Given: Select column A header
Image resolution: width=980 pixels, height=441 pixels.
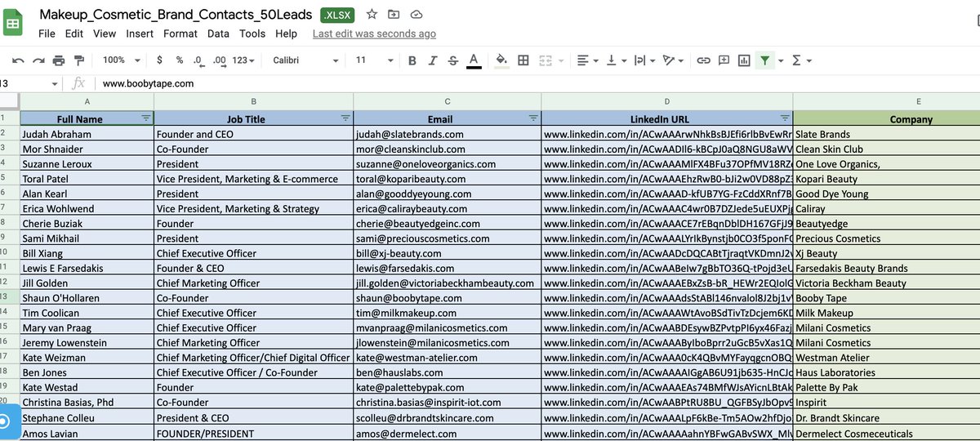Looking at the screenshot, I should (x=87, y=101).
